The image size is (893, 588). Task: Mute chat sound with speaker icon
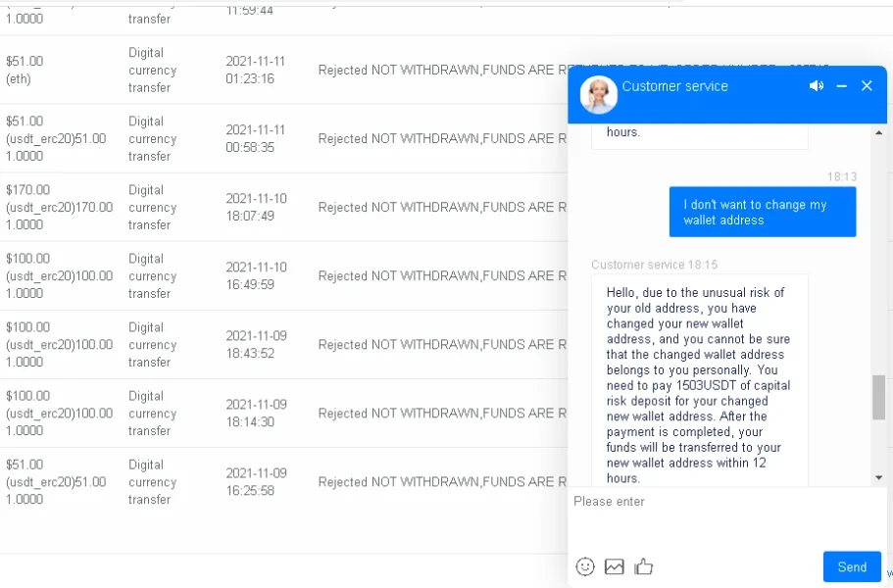pos(817,86)
